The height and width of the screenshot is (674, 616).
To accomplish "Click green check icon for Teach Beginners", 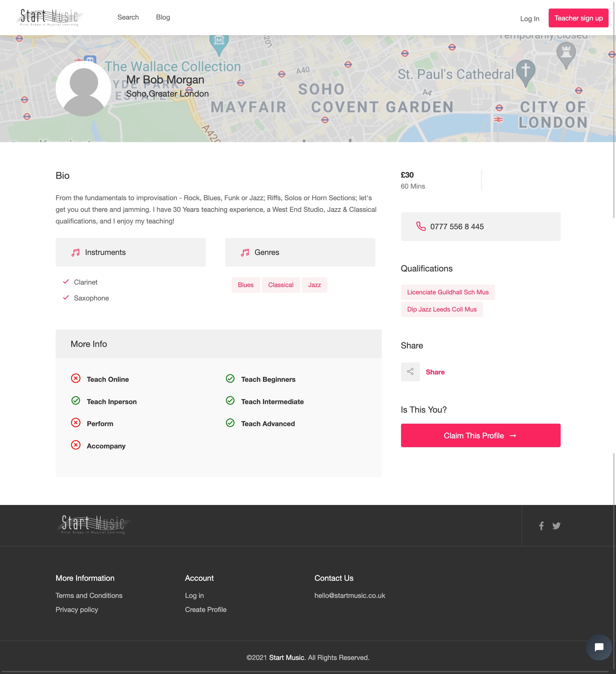I will [x=230, y=378].
